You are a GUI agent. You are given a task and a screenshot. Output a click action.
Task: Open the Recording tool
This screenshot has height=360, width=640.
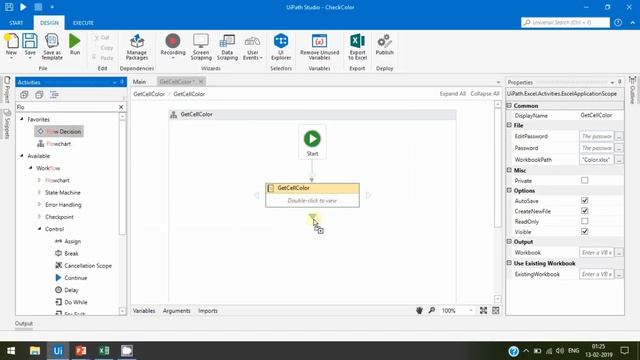[x=173, y=47]
